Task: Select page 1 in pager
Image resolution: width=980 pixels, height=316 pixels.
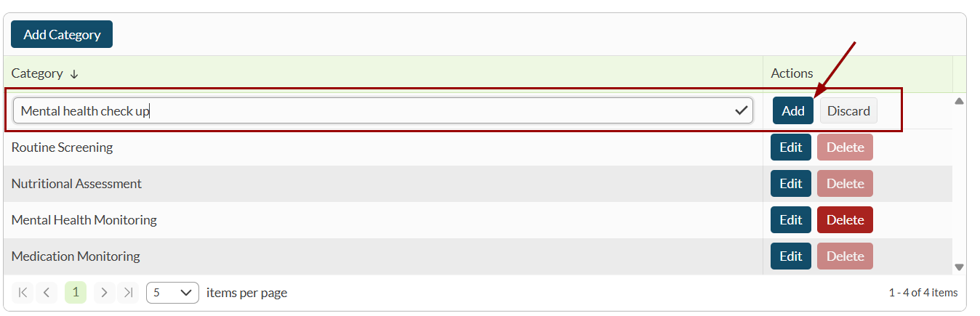Action: [76, 293]
